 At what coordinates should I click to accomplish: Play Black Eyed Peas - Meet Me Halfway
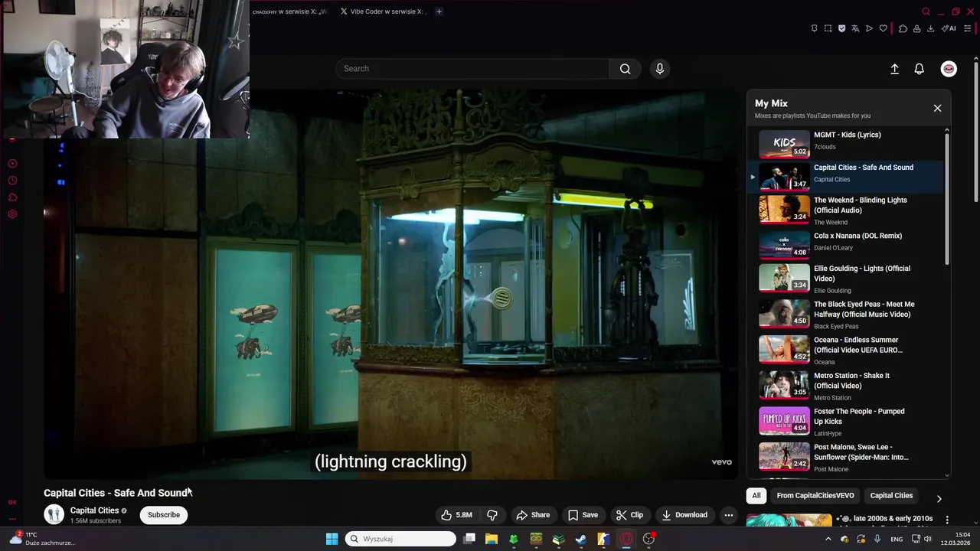coord(846,315)
